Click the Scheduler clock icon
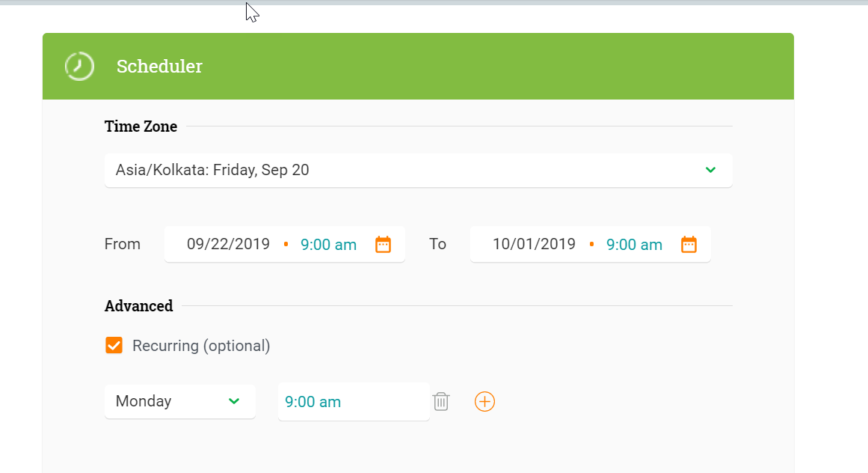This screenshot has height=473, width=868. [79, 67]
